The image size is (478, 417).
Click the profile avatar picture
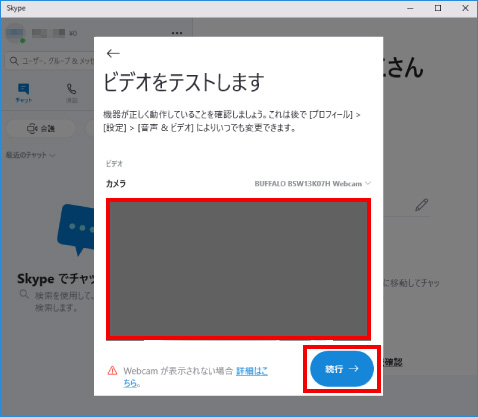tap(15, 33)
